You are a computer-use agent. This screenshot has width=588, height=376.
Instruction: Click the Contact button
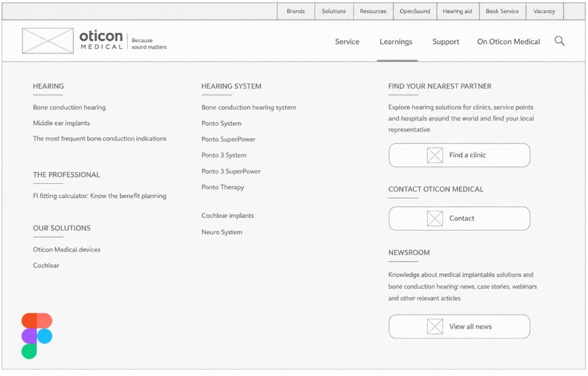(x=459, y=219)
